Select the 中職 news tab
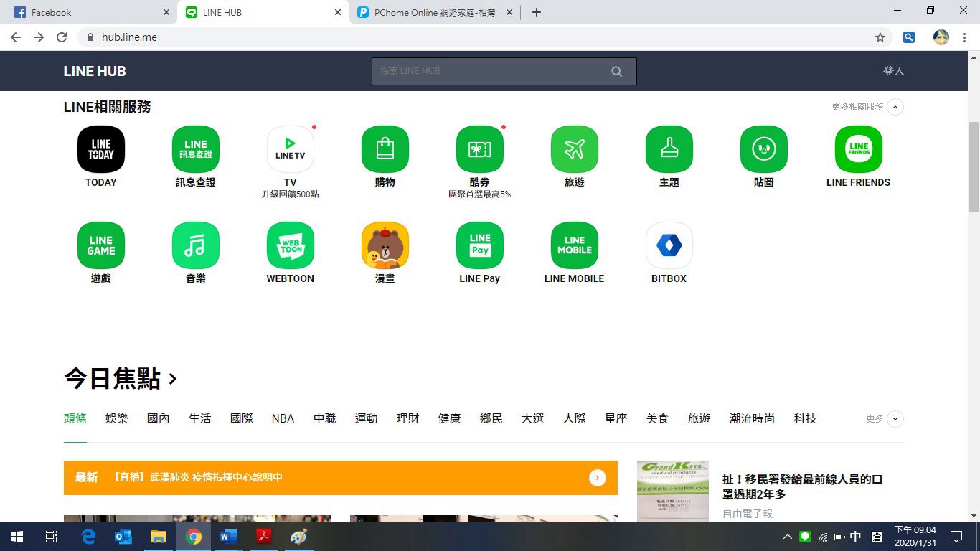This screenshot has height=551, width=980. [325, 418]
